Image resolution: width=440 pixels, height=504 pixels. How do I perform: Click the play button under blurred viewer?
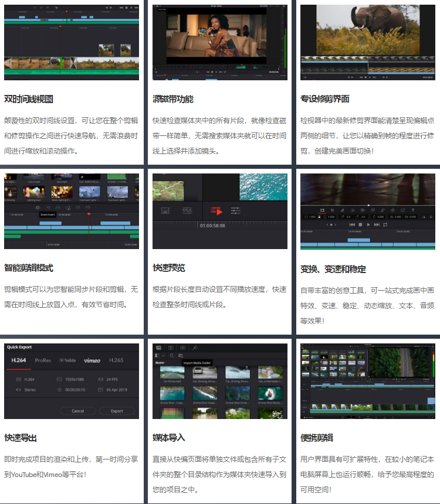[368, 224]
